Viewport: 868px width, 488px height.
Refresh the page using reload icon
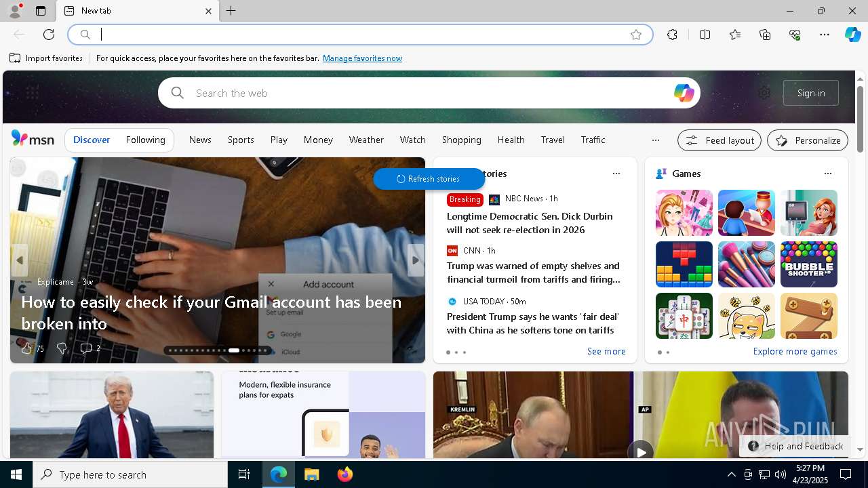point(49,35)
